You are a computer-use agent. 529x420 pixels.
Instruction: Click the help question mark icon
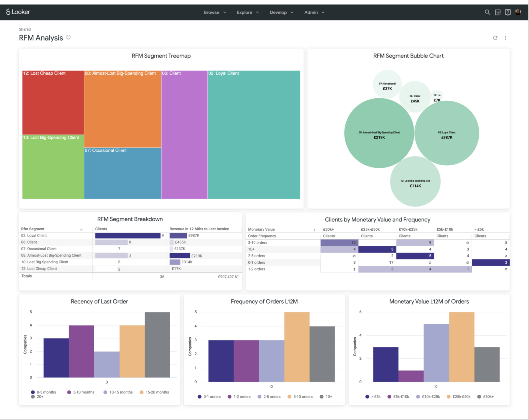(508, 12)
